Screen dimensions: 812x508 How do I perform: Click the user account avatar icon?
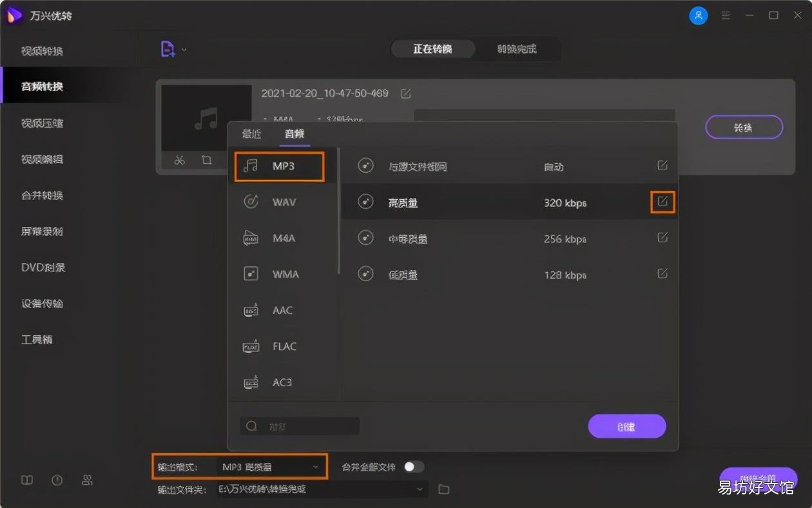(698, 15)
